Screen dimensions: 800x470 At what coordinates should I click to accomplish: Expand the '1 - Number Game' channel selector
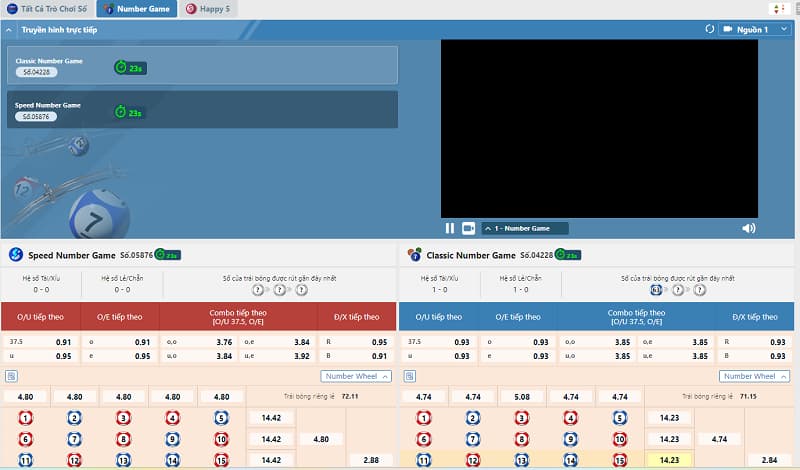525,228
